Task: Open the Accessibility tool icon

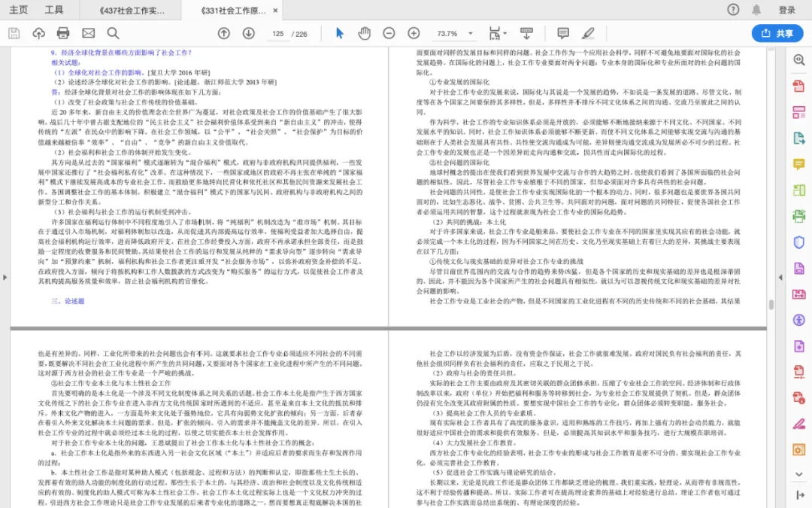Action: tap(799, 320)
